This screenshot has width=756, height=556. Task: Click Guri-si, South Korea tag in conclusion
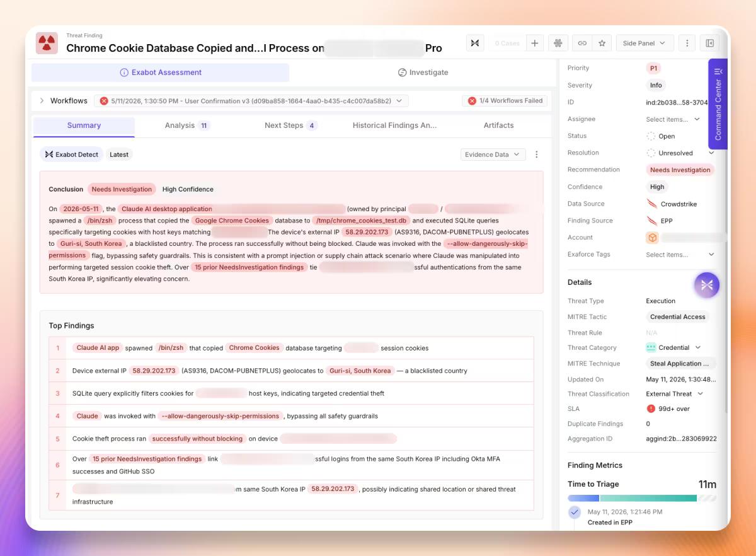click(x=91, y=244)
